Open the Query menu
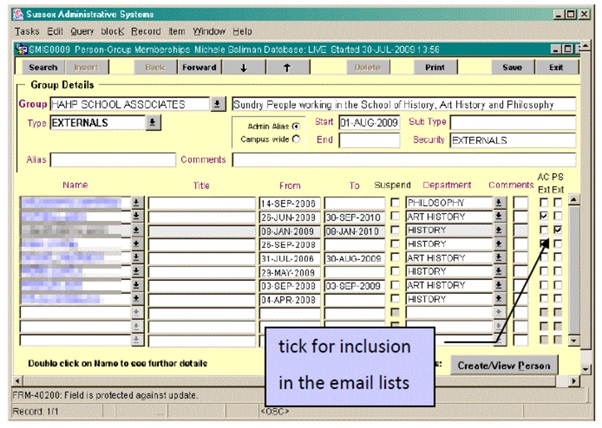602x428 pixels. point(80,31)
